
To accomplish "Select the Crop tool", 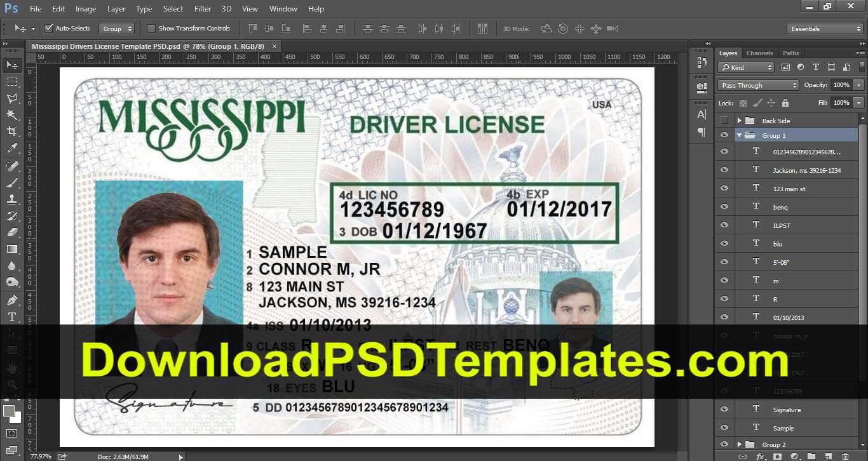I will click(x=11, y=131).
